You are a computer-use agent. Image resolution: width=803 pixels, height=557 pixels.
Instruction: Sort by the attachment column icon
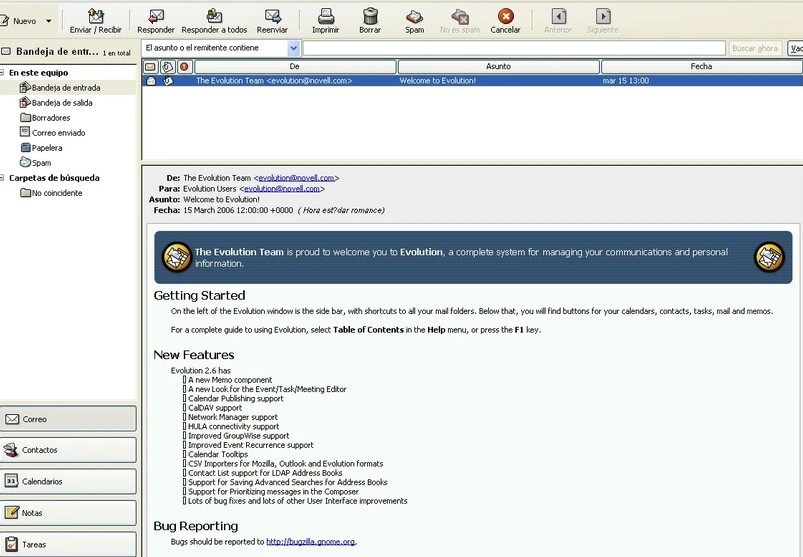point(167,67)
